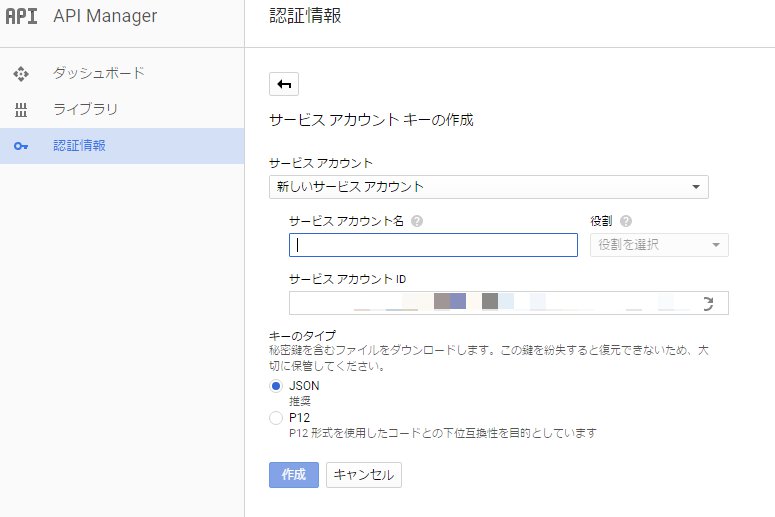Click the サービス アカウント キーの作成 heading
This screenshot has height=517, width=775.
tap(371, 120)
